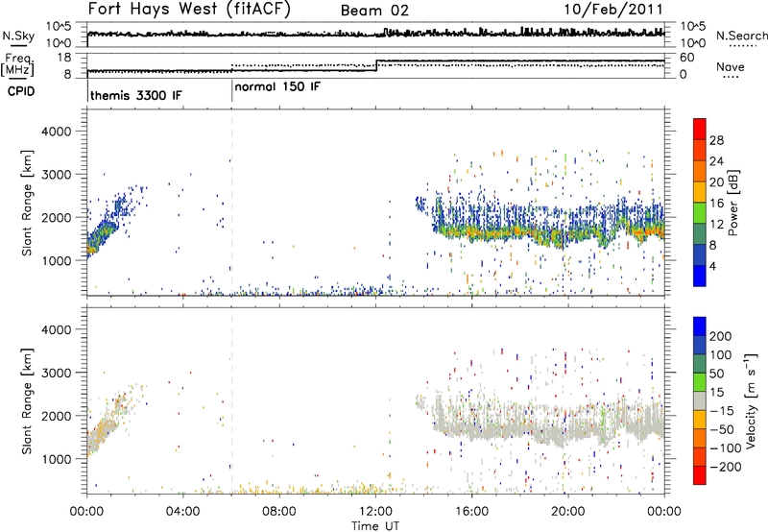Click the '28' tick on Power colorbar

pos(716,140)
